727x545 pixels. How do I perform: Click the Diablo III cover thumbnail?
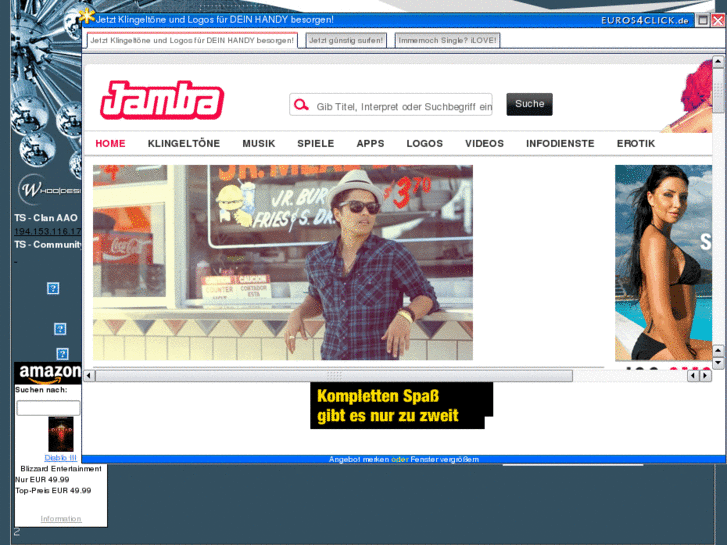point(61,434)
